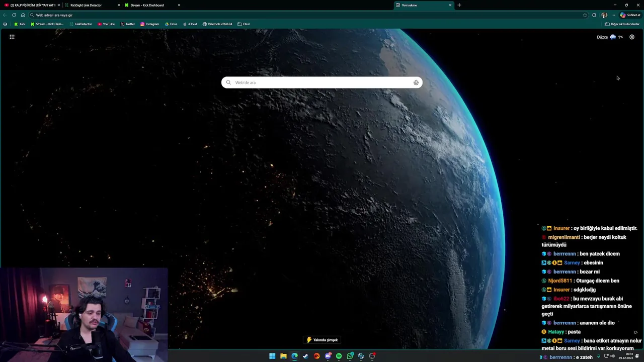Image resolution: width=644 pixels, height=362 pixels.
Task: Expand the Okul bookmarks folder
Action: click(244, 24)
